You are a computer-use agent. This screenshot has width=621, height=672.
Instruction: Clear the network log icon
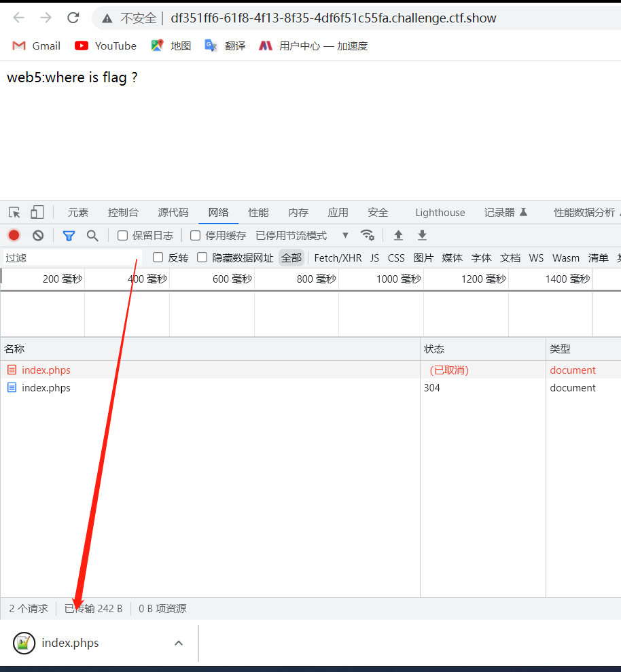click(x=38, y=235)
